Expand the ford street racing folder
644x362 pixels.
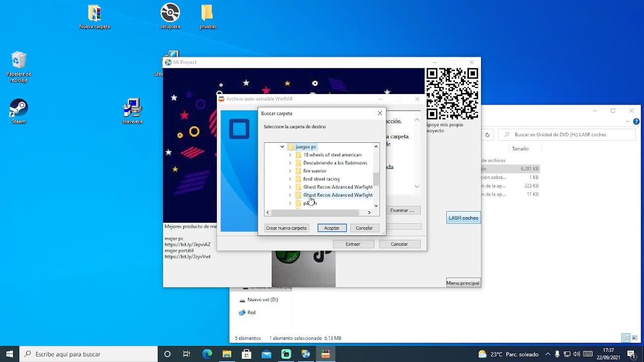pyautogui.click(x=290, y=179)
